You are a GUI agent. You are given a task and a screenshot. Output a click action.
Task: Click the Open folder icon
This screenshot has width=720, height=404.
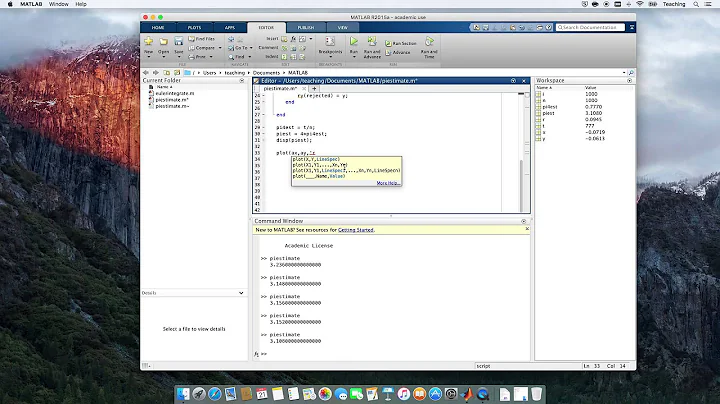pyautogui.click(x=163, y=41)
